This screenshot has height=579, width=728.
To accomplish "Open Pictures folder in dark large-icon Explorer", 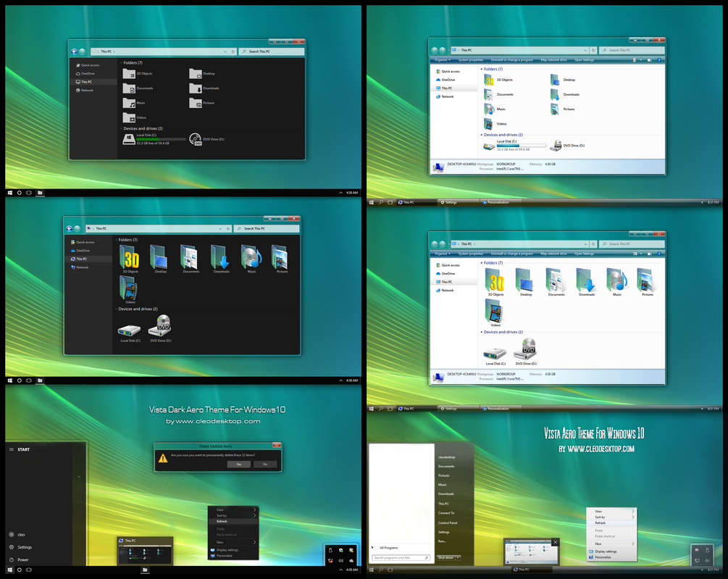I will (281, 259).
